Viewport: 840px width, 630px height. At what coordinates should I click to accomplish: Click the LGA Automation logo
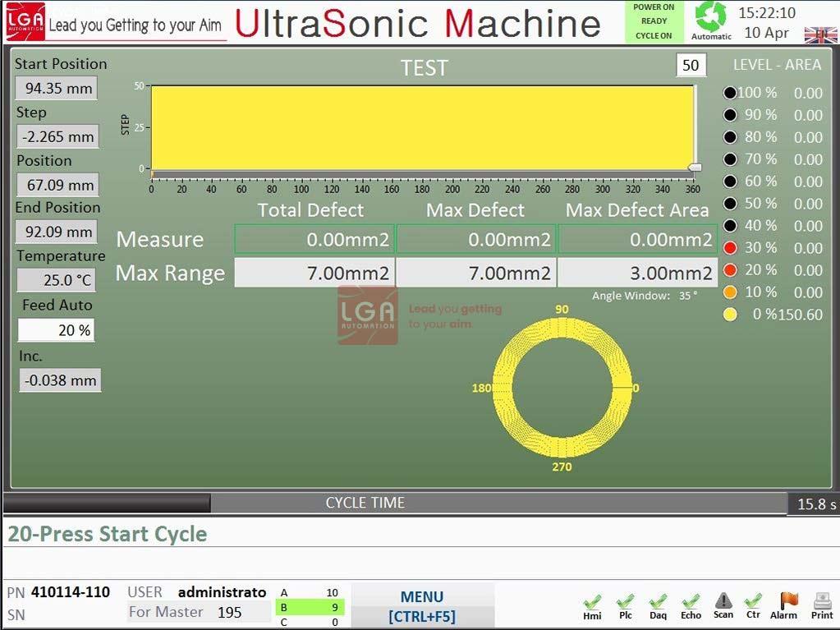pyautogui.click(x=25, y=21)
